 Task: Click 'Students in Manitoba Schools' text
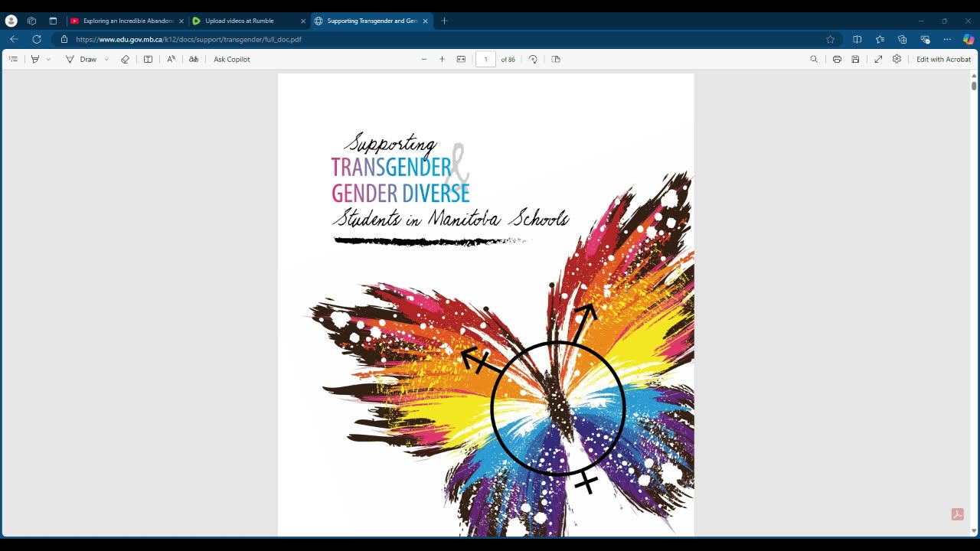click(x=451, y=218)
